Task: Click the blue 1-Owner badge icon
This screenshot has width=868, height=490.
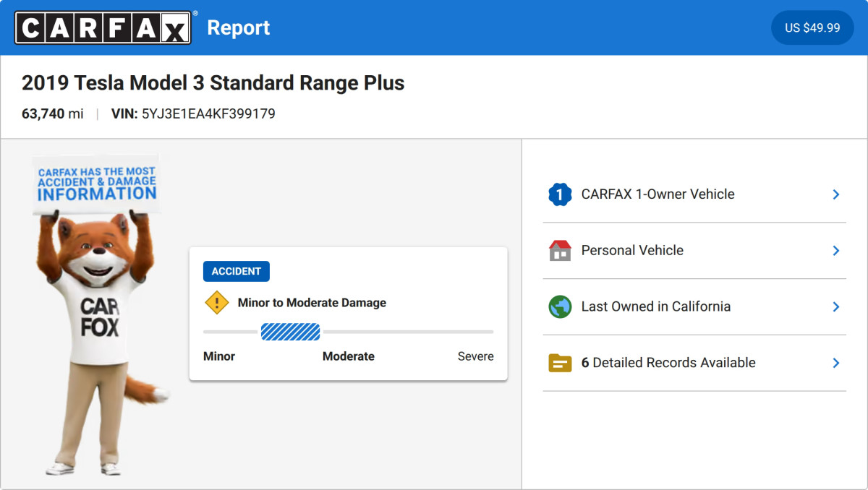Action: click(560, 194)
